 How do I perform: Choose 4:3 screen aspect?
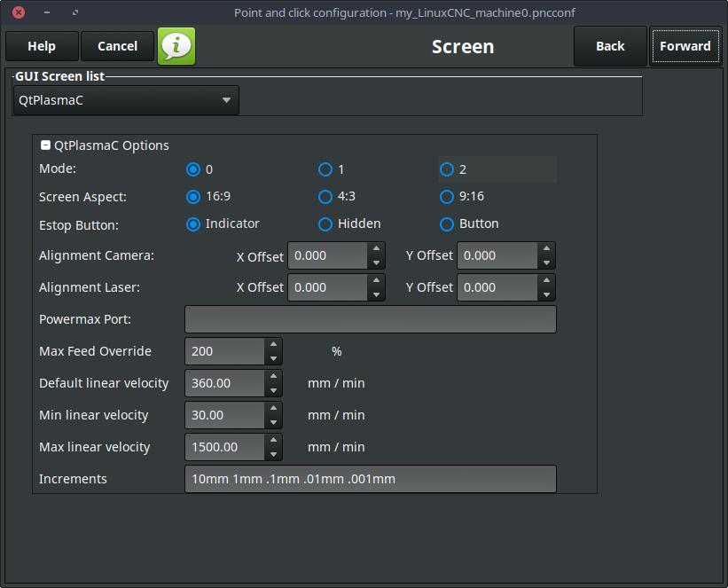point(325,197)
